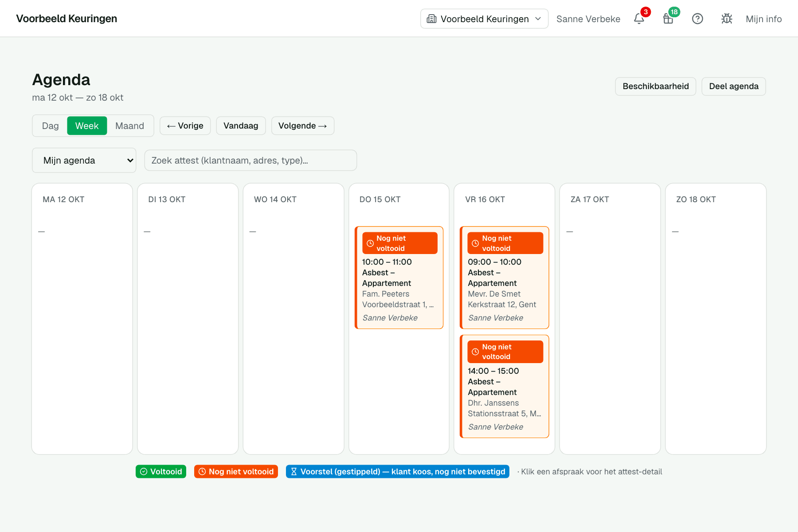Click the MA 12 OKT column header
798x532 pixels.
point(63,199)
